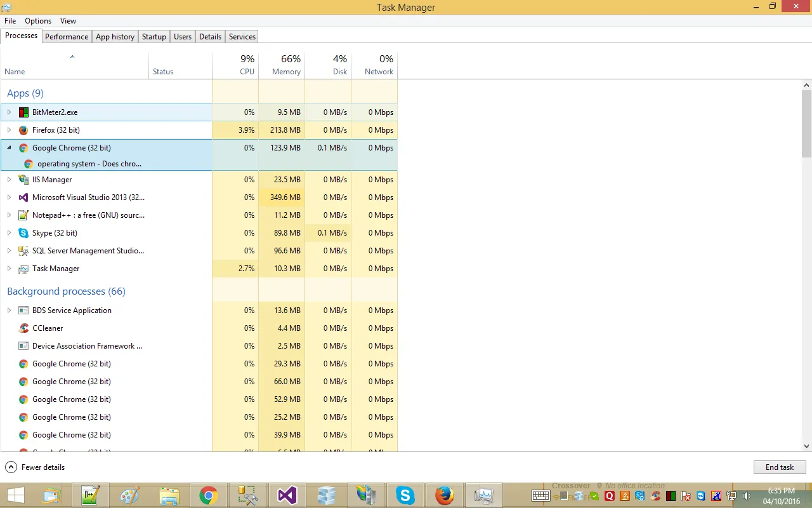Click the Microsoft Visual Studio 2013 row icon
Image resolution: width=812 pixels, height=508 pixels.
(23, 197)
